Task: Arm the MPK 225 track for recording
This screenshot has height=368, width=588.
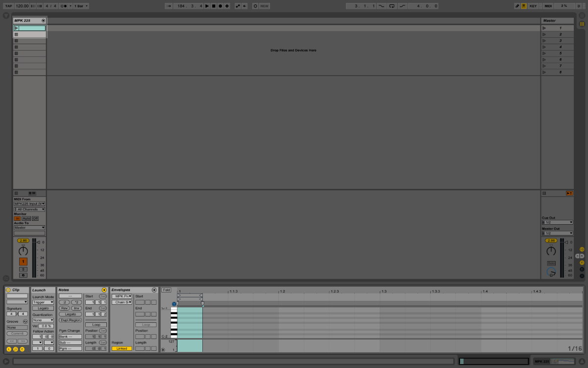Action: click(23, 275)
